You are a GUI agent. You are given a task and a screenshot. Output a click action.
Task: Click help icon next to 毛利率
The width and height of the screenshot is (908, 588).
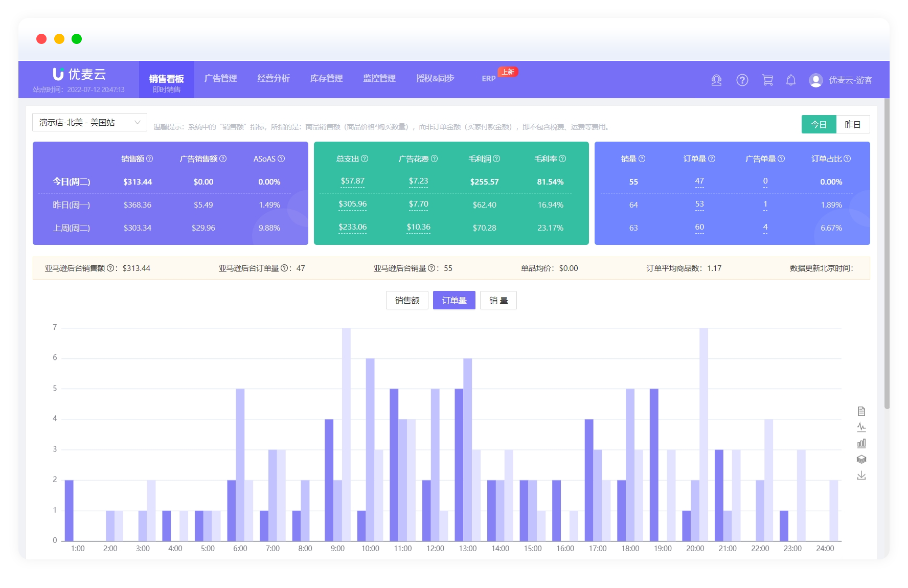pyautogui.click(x=562, y=159)
